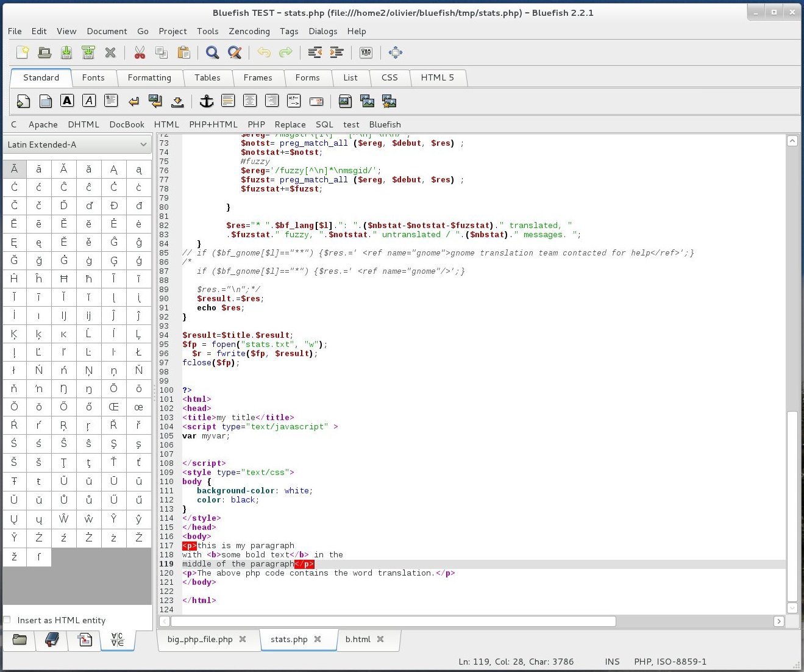Switch to b.html document tab
Image resolution: width=804 pixels, height=672 pixels.
click(358, 639)
